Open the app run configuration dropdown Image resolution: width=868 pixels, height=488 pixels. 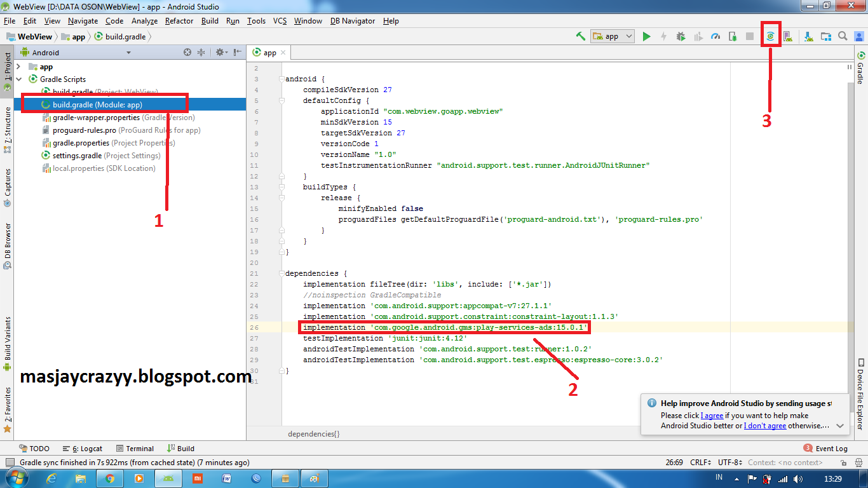point(613,37)
